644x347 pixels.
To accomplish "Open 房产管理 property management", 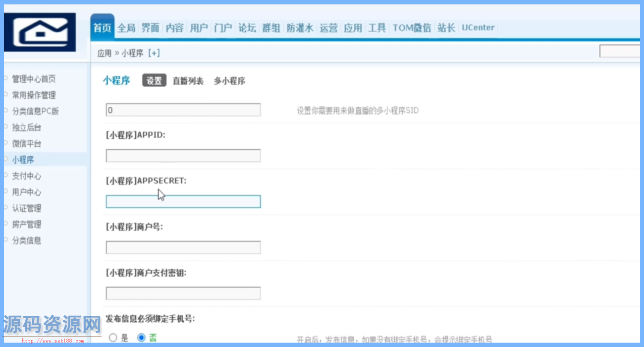I will [25, 224].
